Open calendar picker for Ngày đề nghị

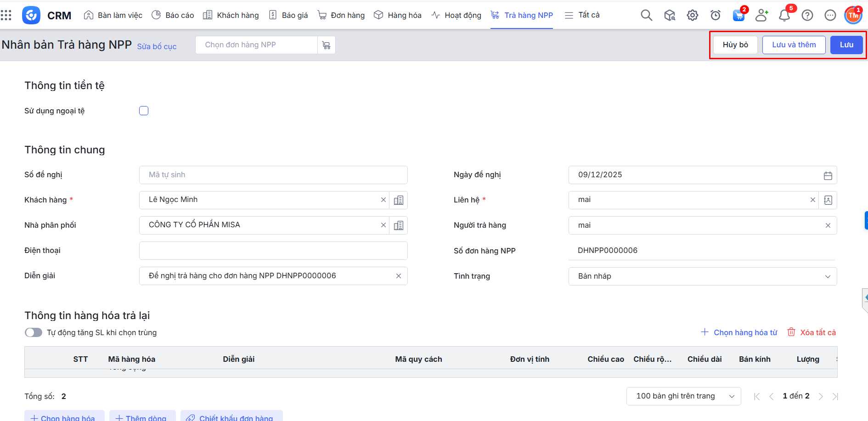click(x=828, y=175)
